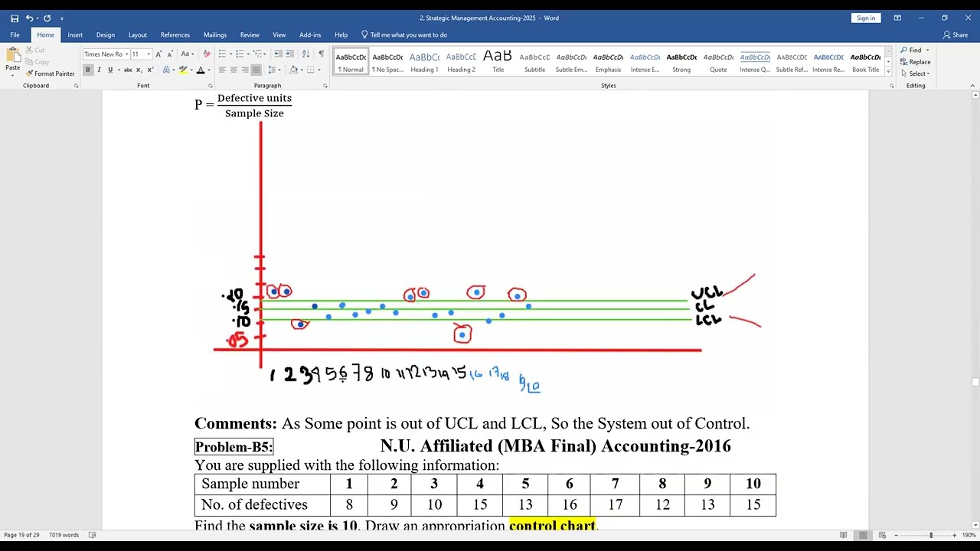Screen dimensions: 980x551
Task: Click the 7019 words count
Action: click(x=63, y=535)
